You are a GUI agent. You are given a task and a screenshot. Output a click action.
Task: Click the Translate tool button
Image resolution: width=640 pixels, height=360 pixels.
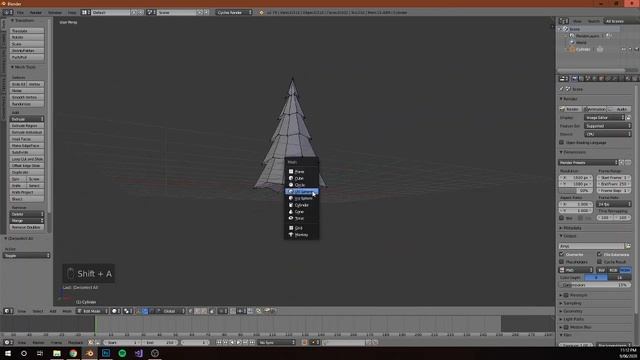tap(27, 31)
